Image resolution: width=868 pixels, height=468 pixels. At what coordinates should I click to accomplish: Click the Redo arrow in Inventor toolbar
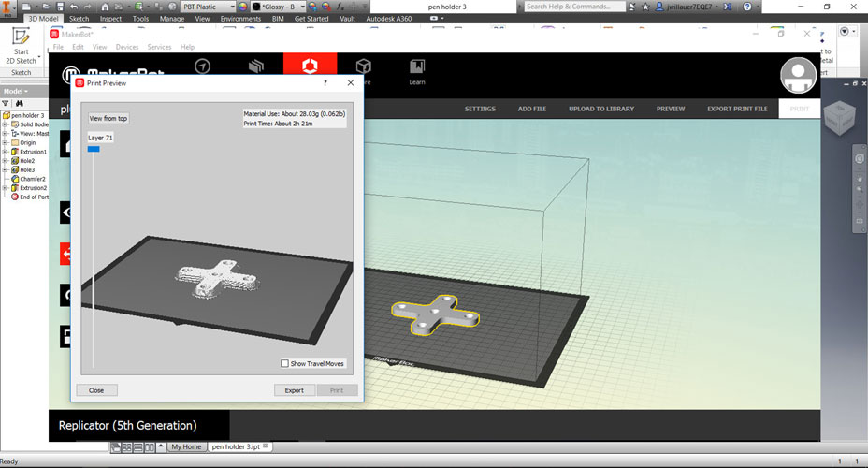pos(88,7)
